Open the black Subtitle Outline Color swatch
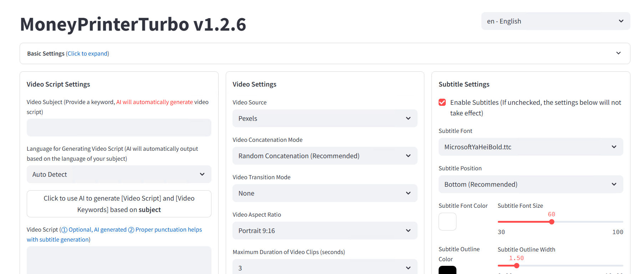 tap(448, 270)
